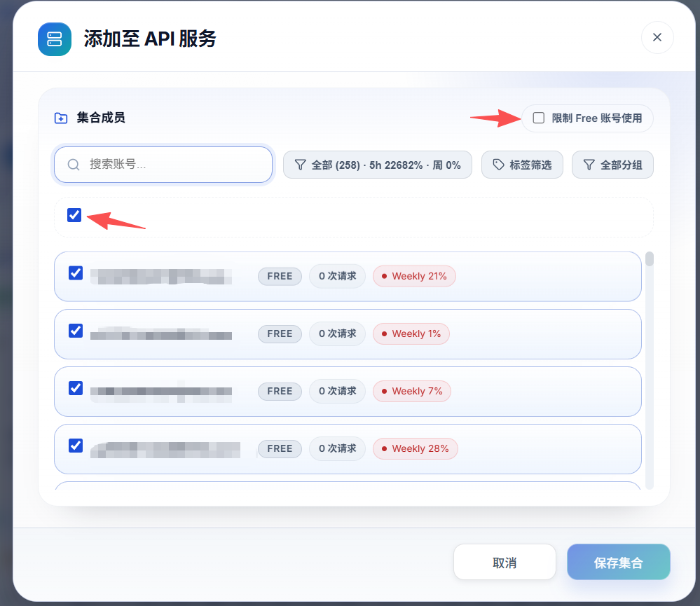
Task: Click the funnel icon in 全部分组
Action: (x=589, y=165)
